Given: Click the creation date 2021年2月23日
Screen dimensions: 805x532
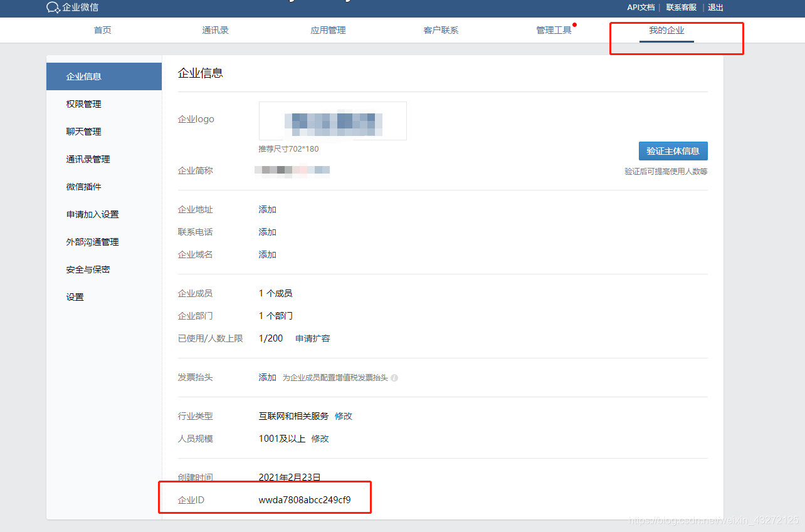Looking at the screenshot, I should coord(290,477).
